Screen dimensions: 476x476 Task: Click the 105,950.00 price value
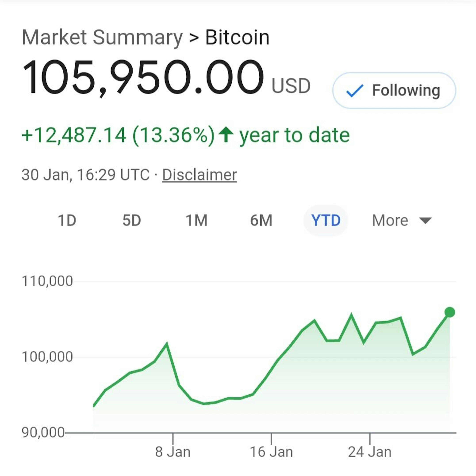(143, 77)
